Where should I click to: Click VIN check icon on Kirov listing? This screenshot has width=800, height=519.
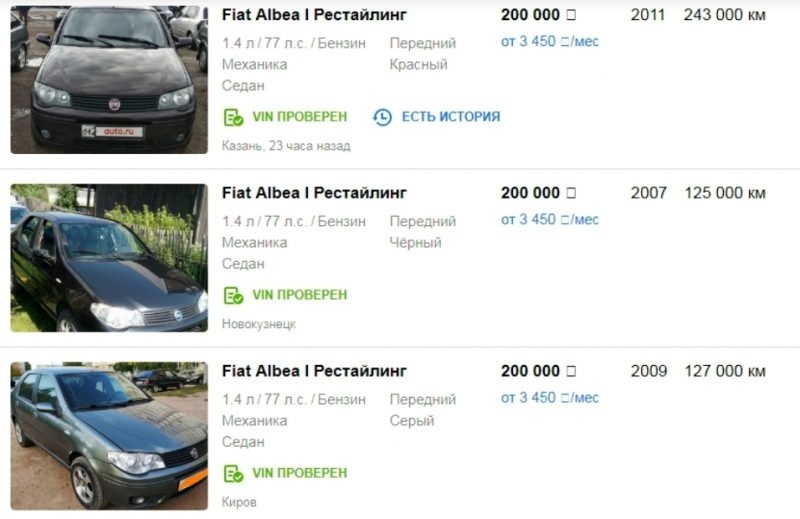click(233, 474)
